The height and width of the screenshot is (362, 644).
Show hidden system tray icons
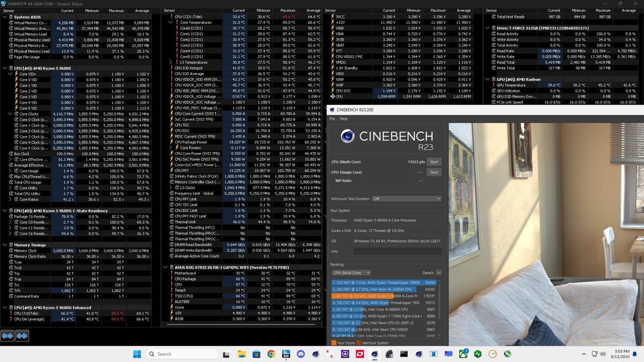point(584,354)
